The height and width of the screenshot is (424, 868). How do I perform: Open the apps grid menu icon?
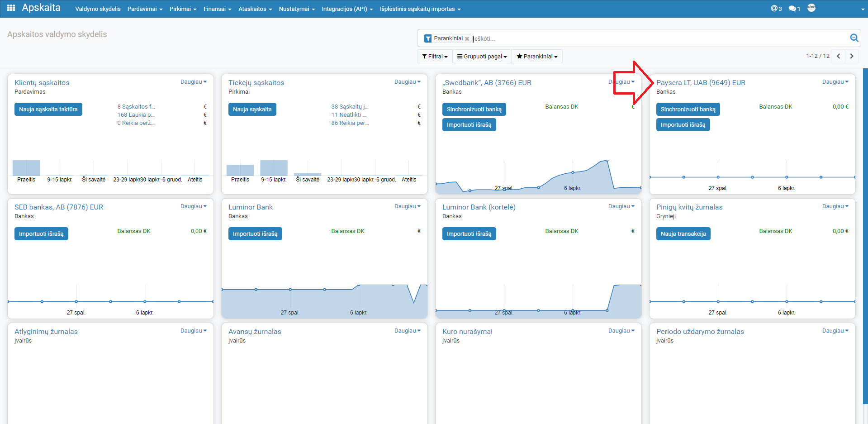[11, 8]
